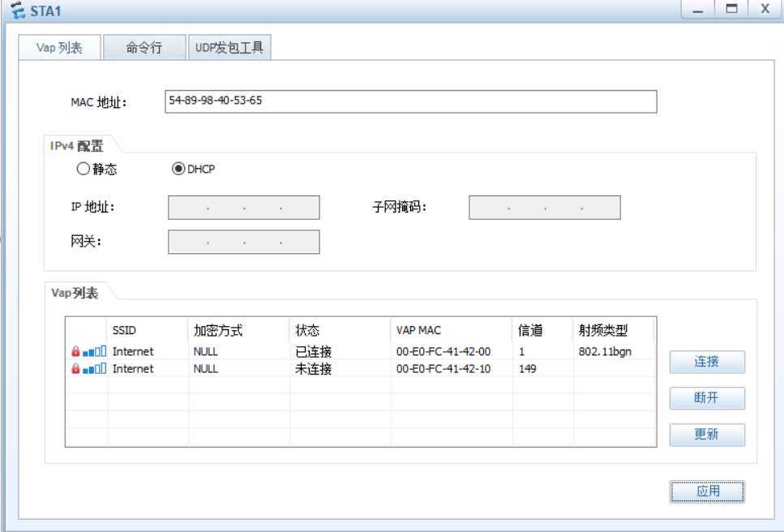Click the signal strength icon of the 未连接 row
Screen dimensions: 784x532
[95, 368]
